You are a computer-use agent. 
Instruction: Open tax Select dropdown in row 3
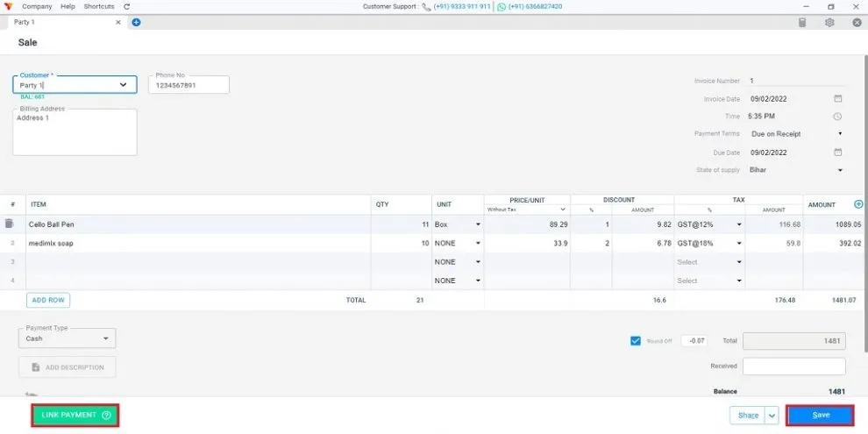pos(739,262)
